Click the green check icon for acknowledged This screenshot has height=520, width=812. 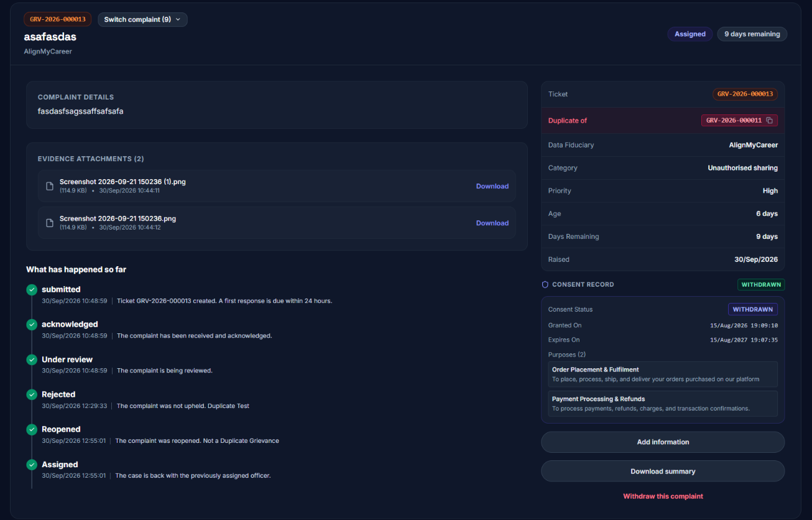pyautogui.click(x=32, y=324)
